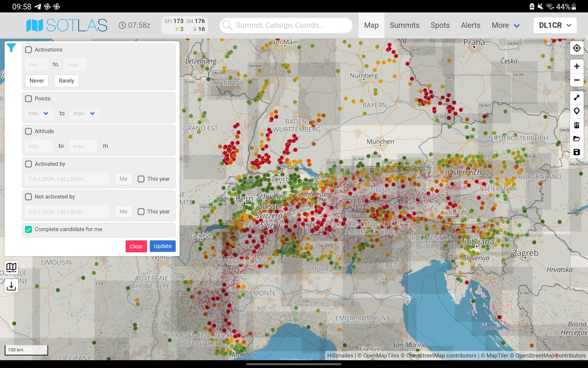Select the draw line route tool

577,98
